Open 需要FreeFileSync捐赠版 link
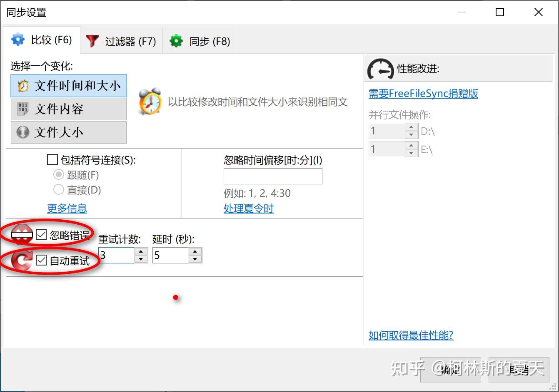The width and height of the screenshot is (559, 392). click(x=423, y=93)
